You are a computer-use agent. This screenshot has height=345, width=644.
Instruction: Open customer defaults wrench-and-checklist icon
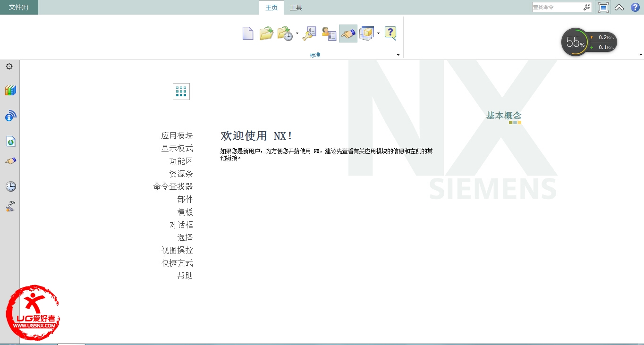[309, 34]
